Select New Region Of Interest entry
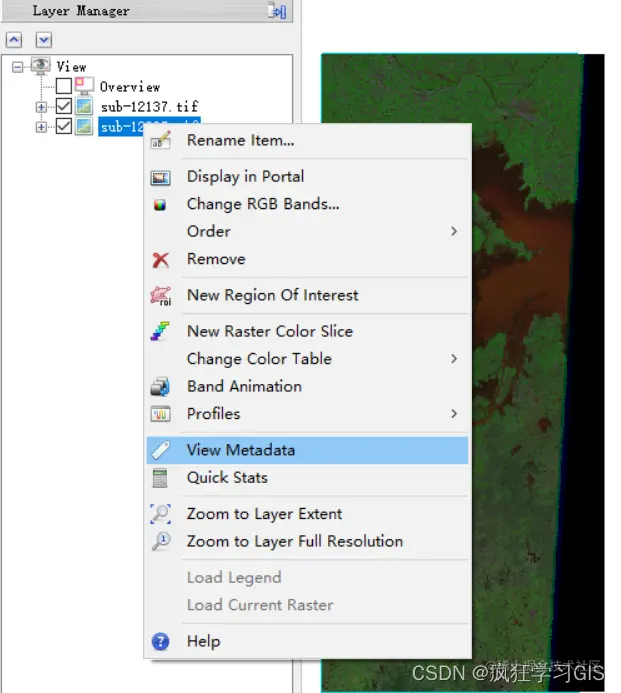Image resolution: width=621 pixels, height=693 pixels. click(307, 295)
